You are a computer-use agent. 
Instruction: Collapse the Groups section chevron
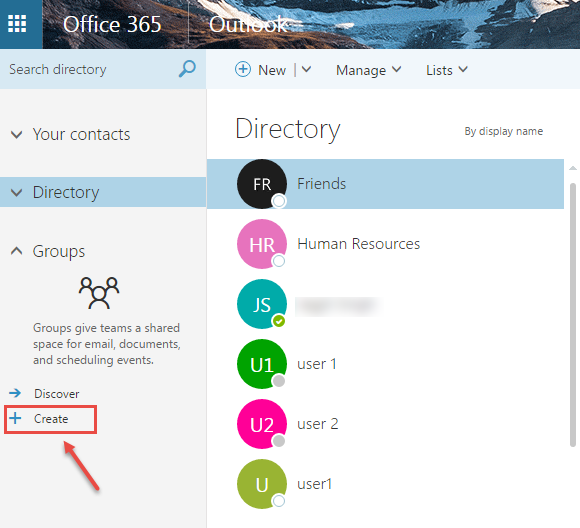[x=16, y=251]
